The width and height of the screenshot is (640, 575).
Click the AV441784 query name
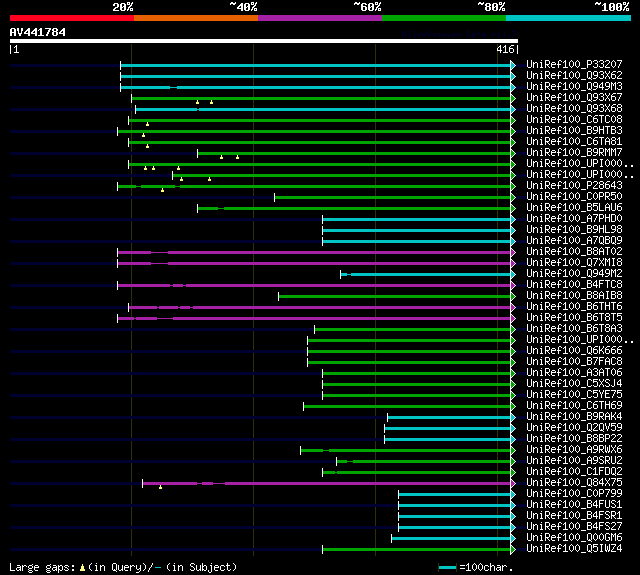[38, 32]
